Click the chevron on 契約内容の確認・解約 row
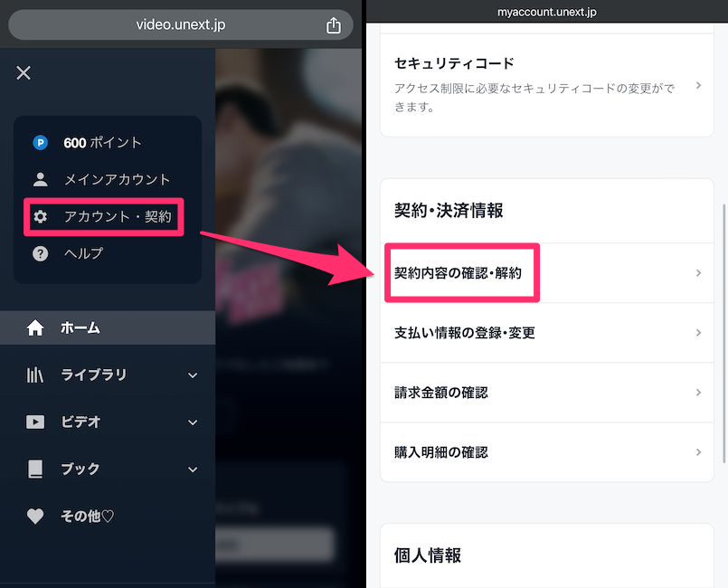The image size is (728, 588). point(698,273)
